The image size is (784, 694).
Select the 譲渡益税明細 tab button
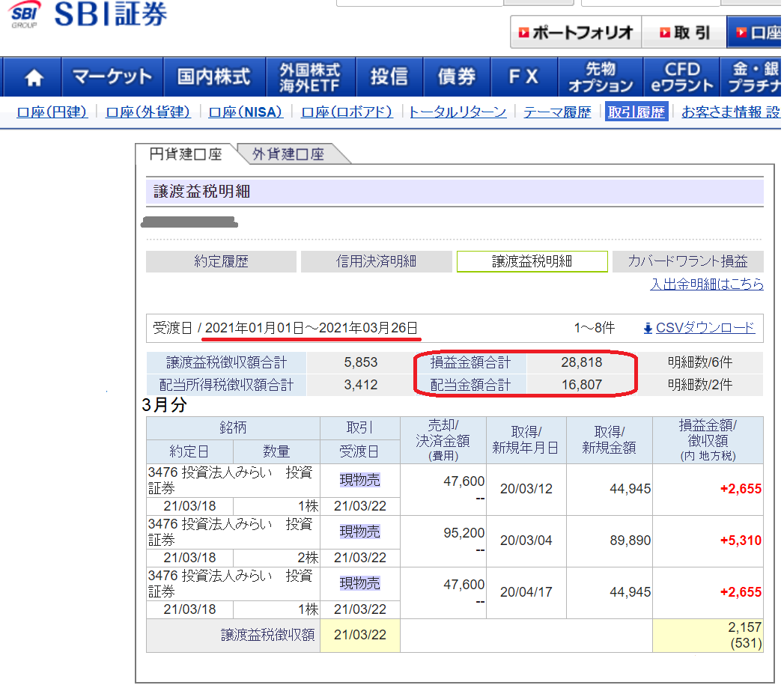point(532,261)
